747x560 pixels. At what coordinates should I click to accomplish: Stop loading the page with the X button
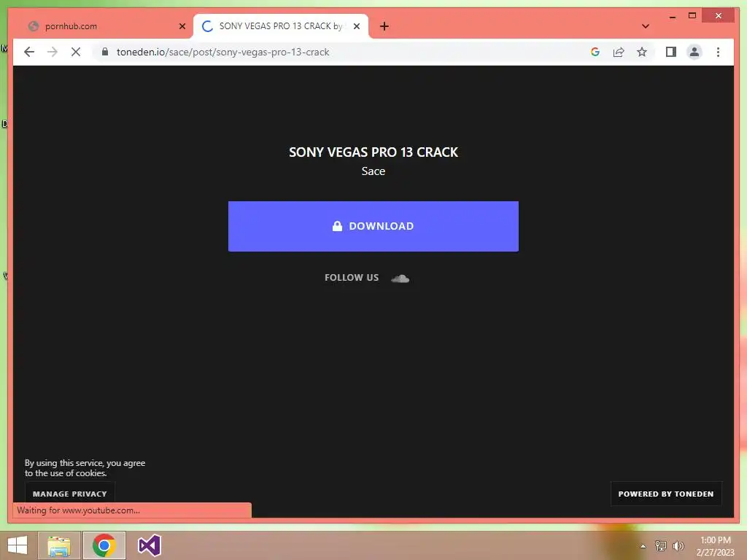[76, 52]
